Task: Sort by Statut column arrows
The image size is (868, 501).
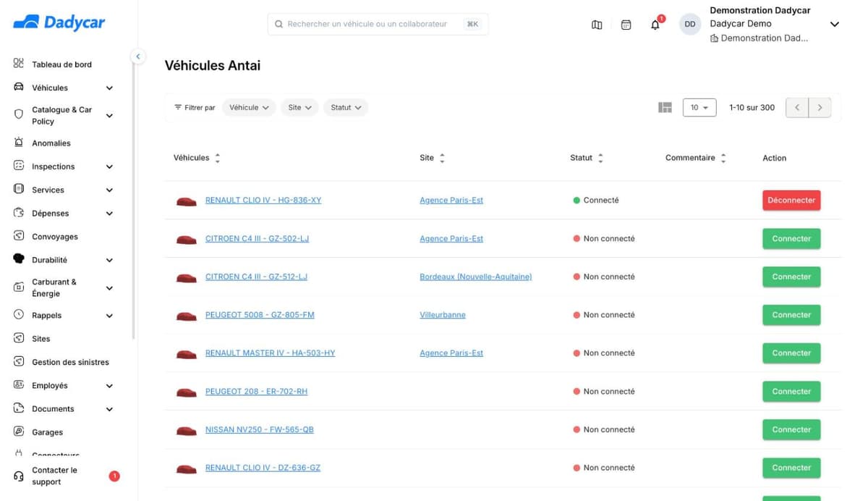Action: [600, 158]
